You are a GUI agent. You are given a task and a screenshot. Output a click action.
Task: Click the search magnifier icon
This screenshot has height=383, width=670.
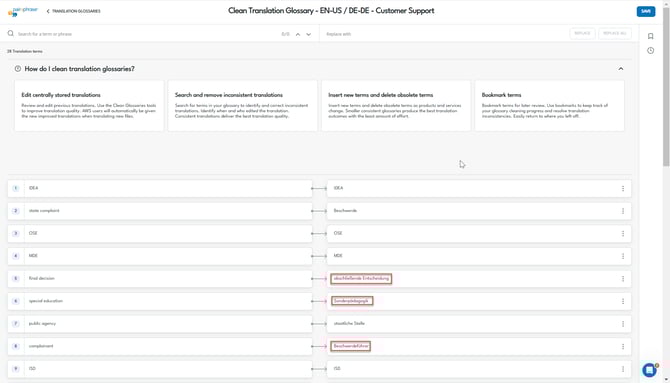click(11, 33)
